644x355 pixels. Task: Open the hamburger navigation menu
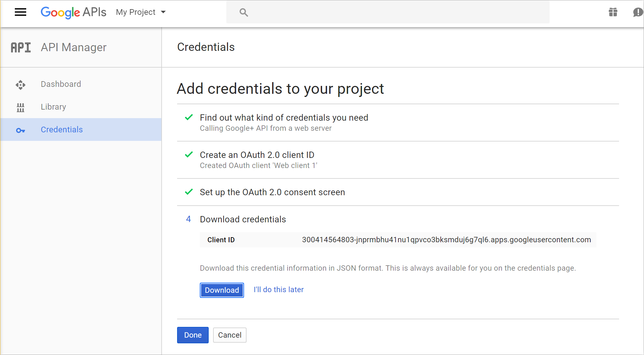21,12
